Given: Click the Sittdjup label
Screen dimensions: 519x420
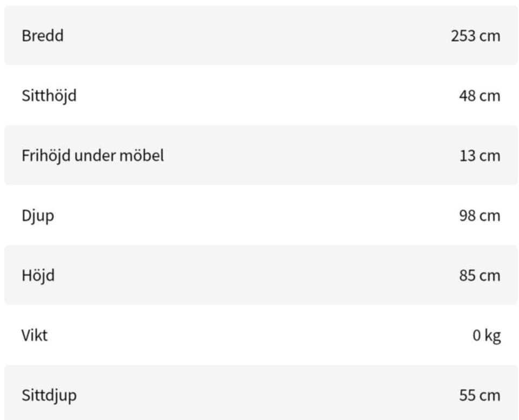Looking at the screenshot, I should pos(49,395).
